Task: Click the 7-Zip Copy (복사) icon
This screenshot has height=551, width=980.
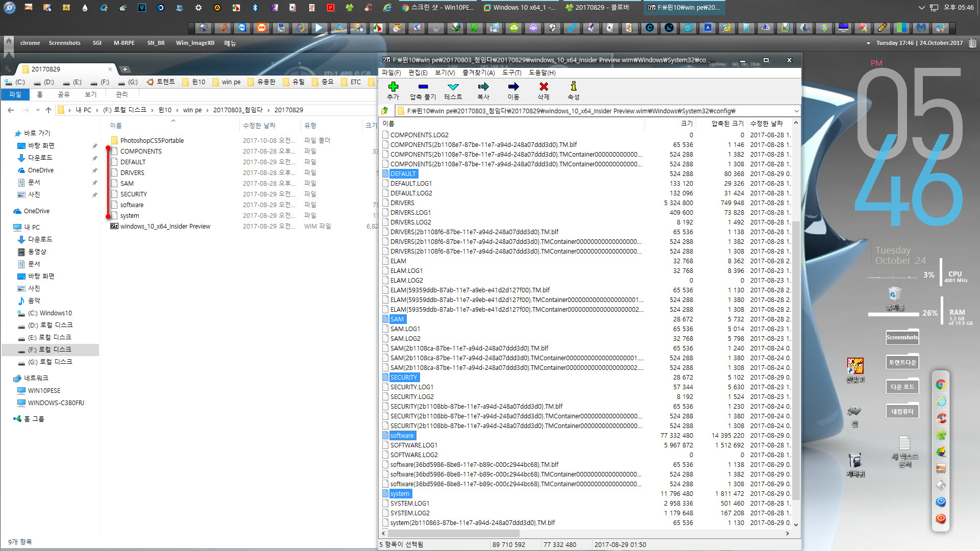Action: pos(483,87)
